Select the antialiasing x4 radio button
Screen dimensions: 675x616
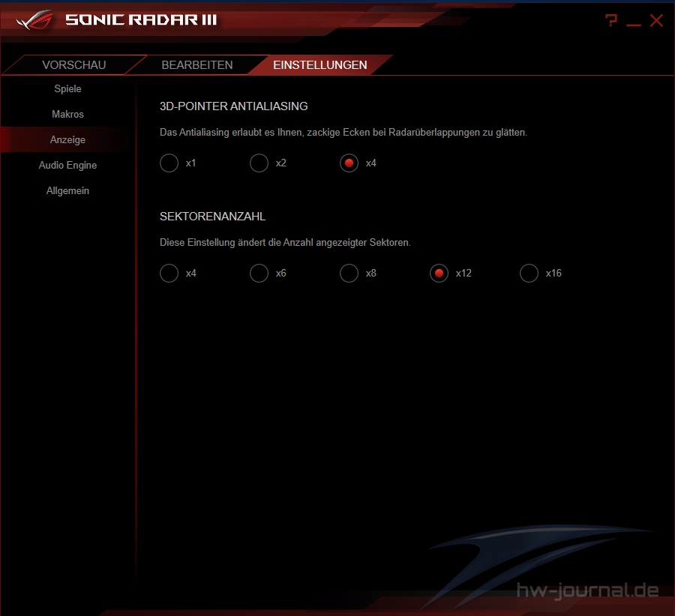(x=349, y=163)
